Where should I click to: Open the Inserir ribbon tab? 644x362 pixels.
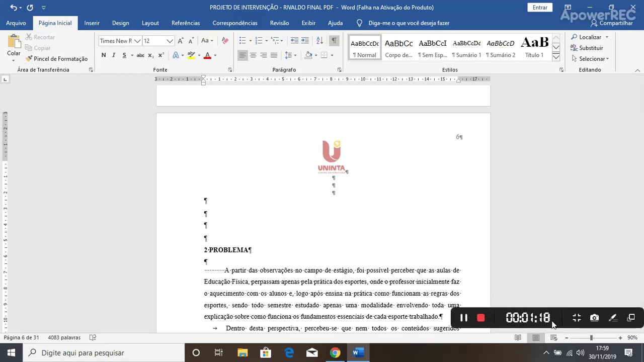(x=92, y=23)
